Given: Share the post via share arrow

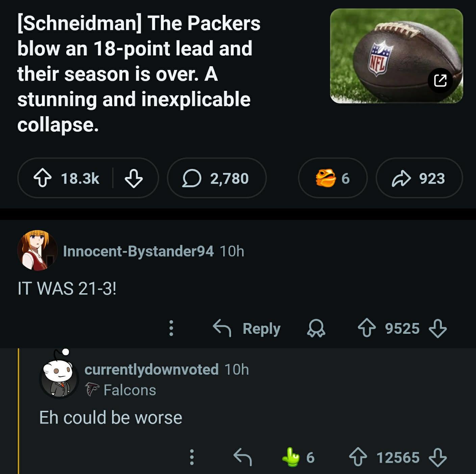Looking at the screenshot, I should click(419, 178).
